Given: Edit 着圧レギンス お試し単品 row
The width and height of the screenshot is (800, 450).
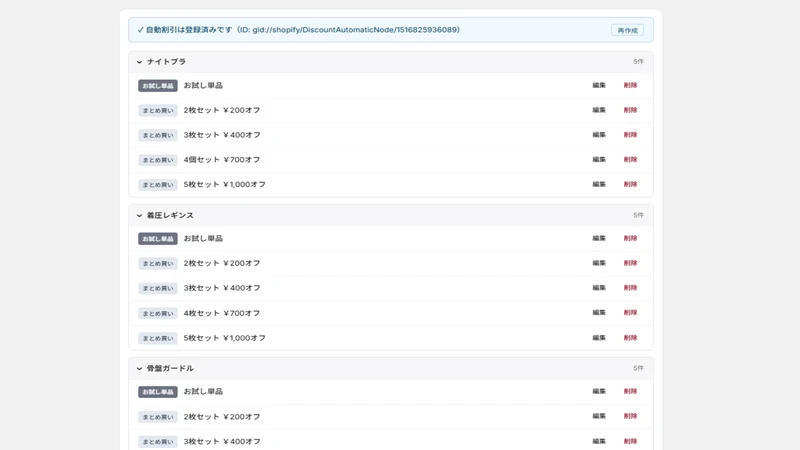Looking at the screenshot, I should pos(599,238).
